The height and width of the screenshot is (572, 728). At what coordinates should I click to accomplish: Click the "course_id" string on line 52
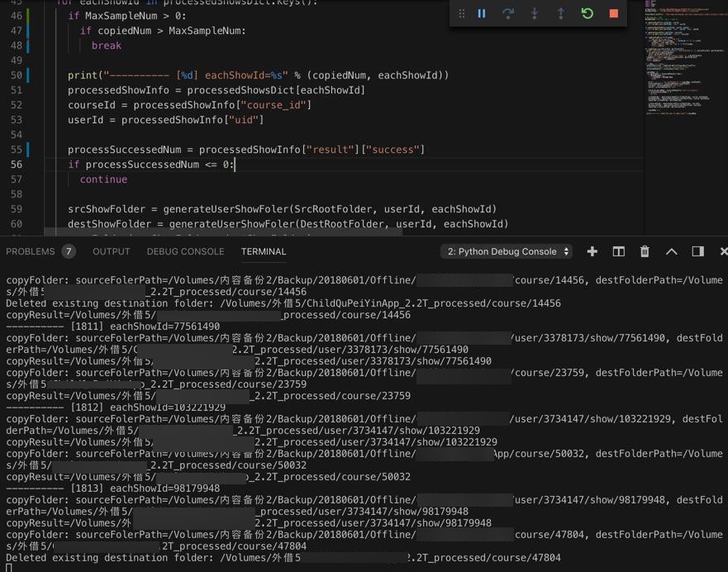point(273,105)
